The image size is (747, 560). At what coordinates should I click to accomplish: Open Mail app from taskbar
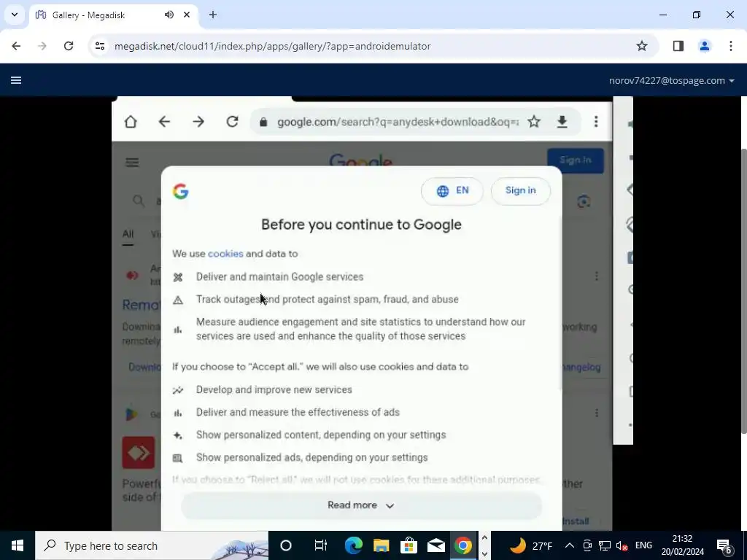[436, 545]
